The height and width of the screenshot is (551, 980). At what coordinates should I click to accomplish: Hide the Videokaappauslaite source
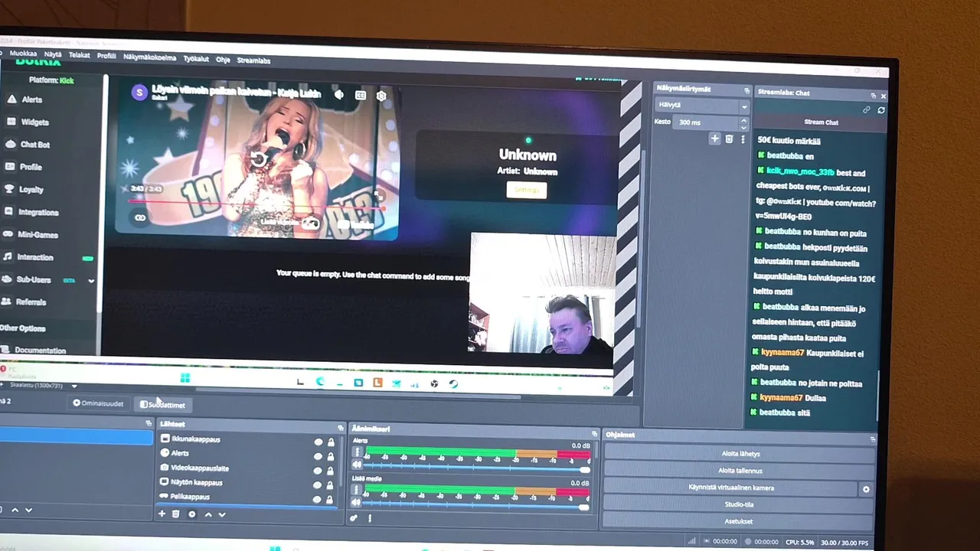[x=318, y=471]
